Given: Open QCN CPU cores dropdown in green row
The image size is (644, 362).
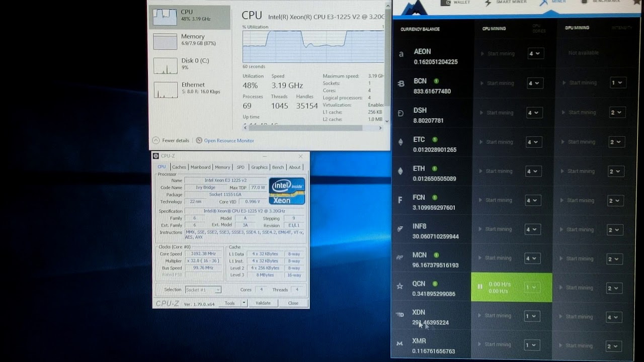Looking at the screenshot, I should pos(532,288).
